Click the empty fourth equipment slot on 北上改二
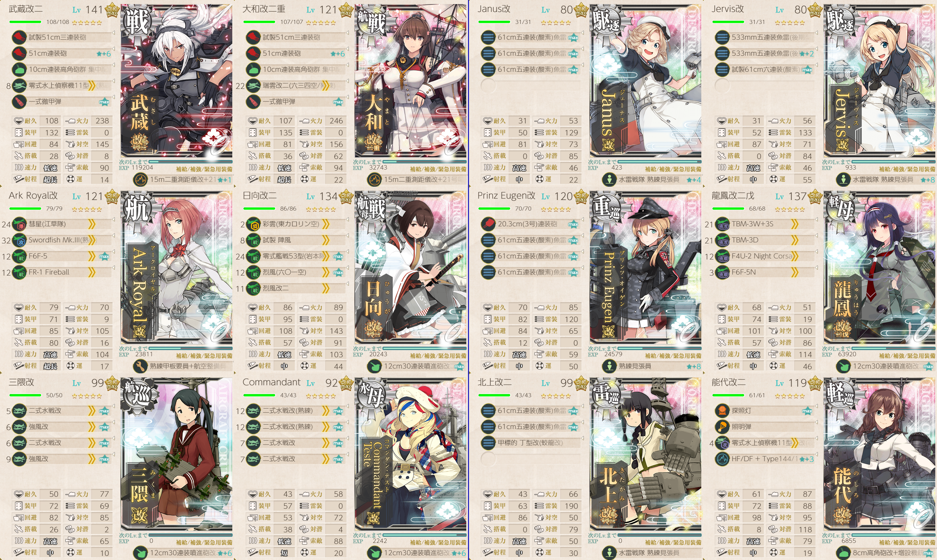Screen dimensions: 937x560 click(x=530, y=459)
